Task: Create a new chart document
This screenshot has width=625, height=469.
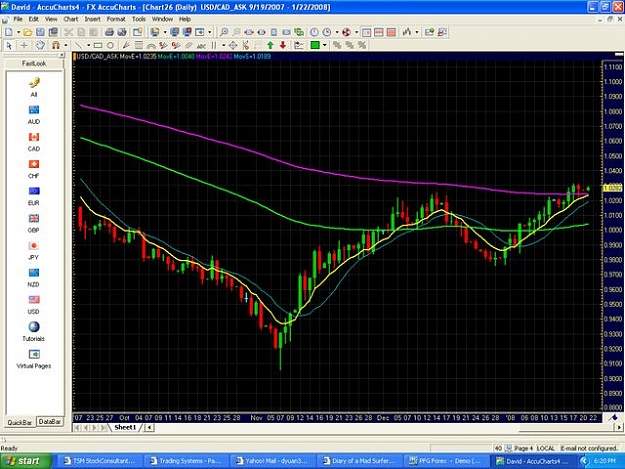Action: tap(9, 32)
